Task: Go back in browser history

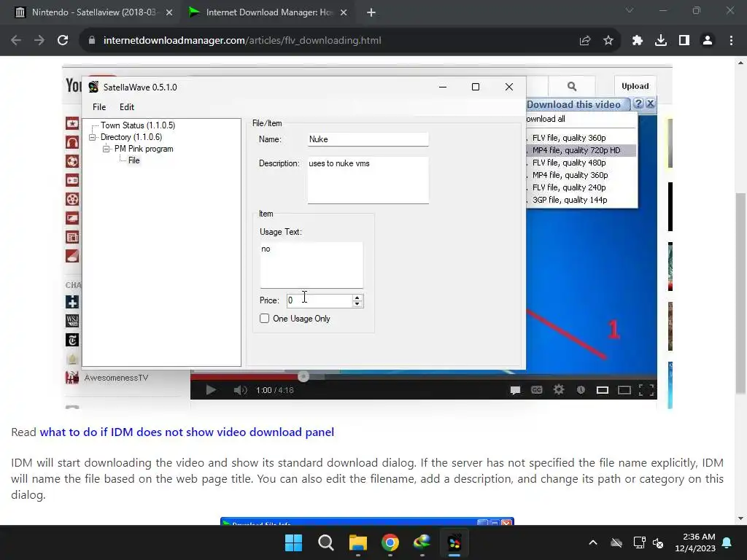Action: tap(16, 41)
